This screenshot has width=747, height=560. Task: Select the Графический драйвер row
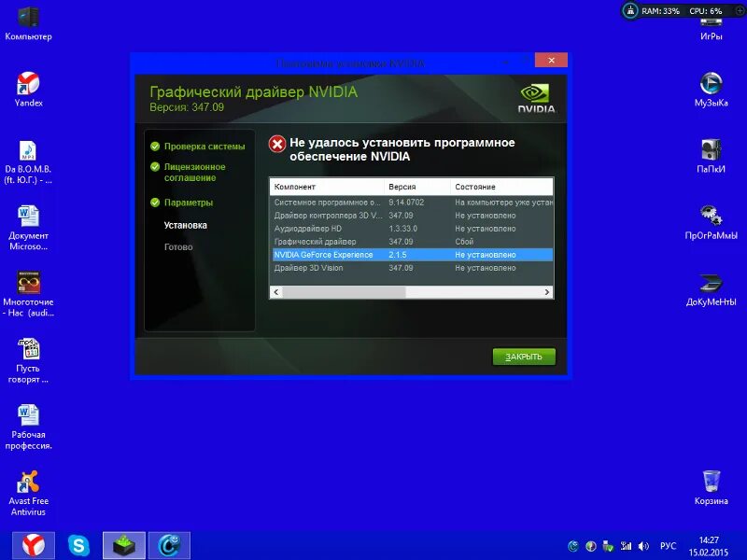point(412,242)
